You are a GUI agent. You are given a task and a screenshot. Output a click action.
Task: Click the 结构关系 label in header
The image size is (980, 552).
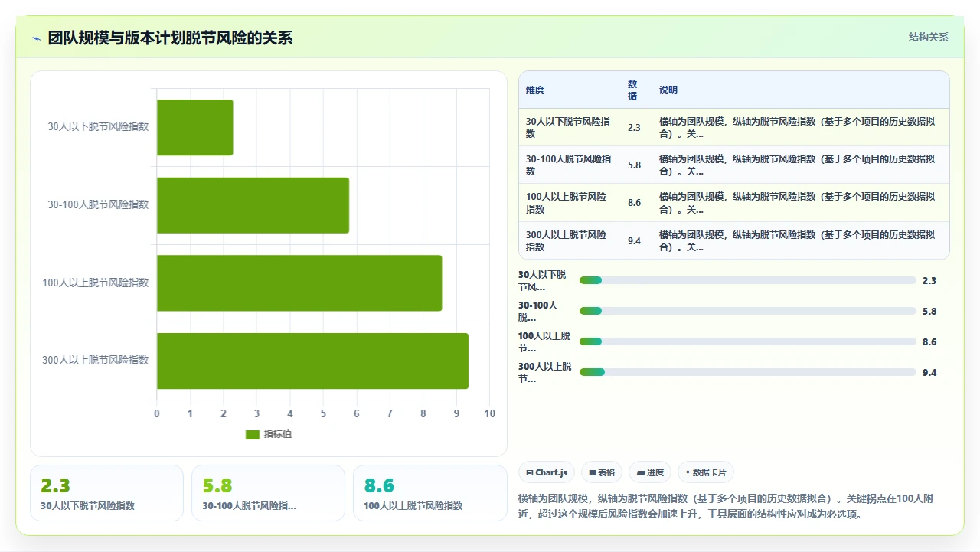click(929, 37)
